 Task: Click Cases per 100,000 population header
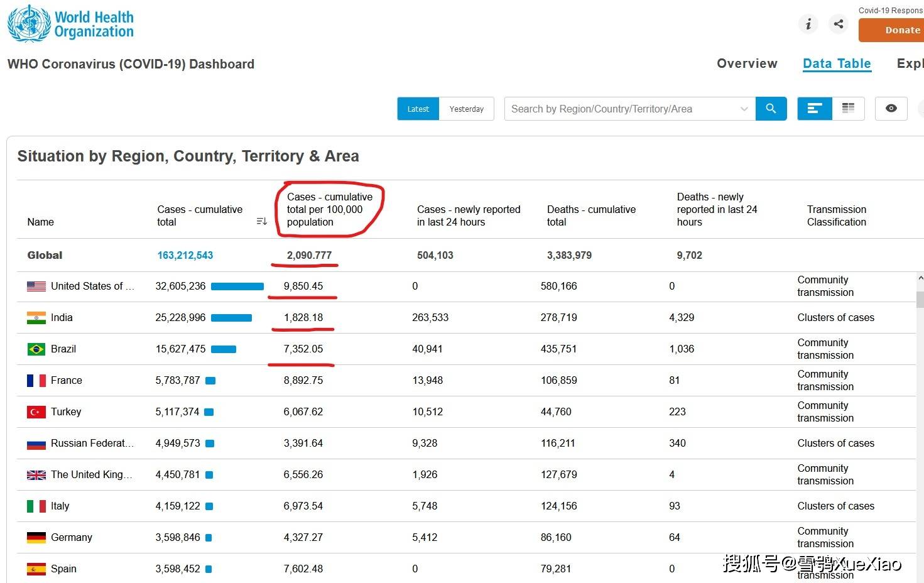(330, 209)
